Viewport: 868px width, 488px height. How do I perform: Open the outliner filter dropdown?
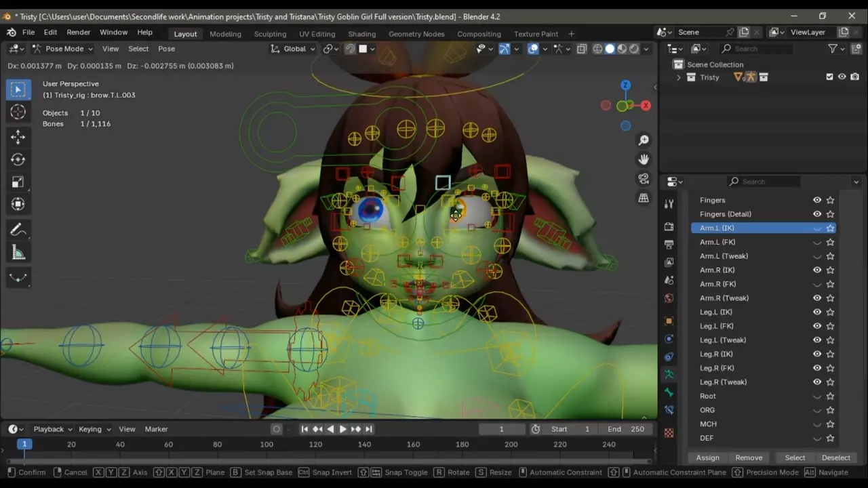tap(837, 49)
